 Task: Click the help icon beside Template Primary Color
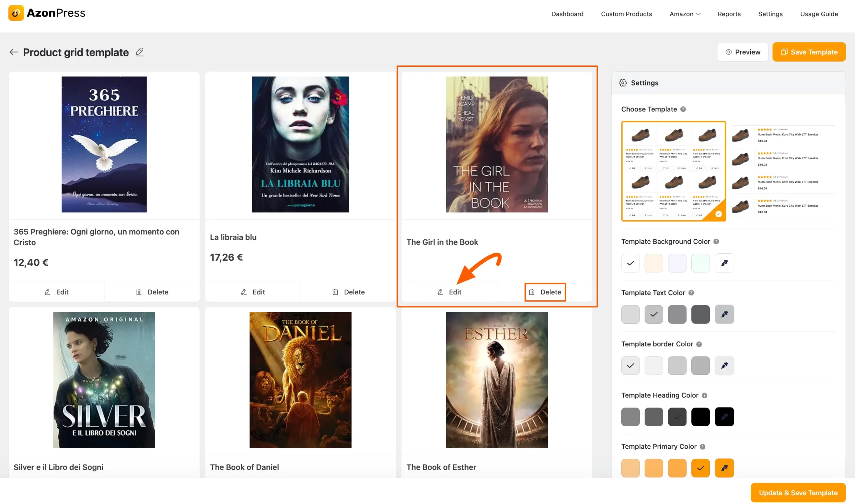(x=702, y=447)
